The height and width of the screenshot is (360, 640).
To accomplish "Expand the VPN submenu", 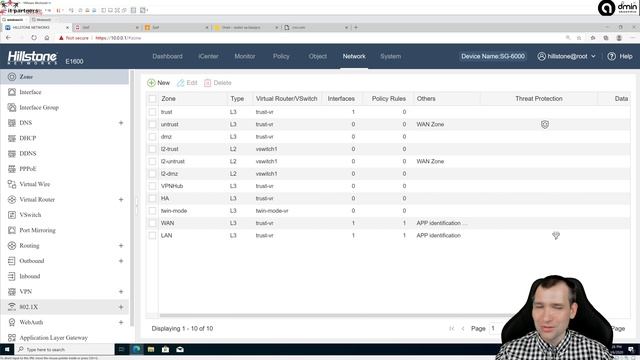I will pyautogui.click(x=121, y=291).
